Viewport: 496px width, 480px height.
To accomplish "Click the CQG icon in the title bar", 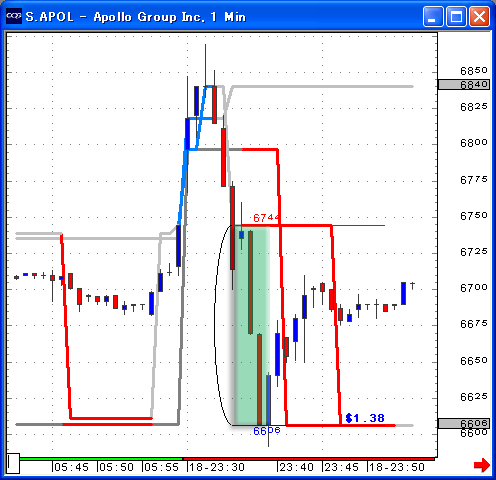I will click(x=14, y=16).
